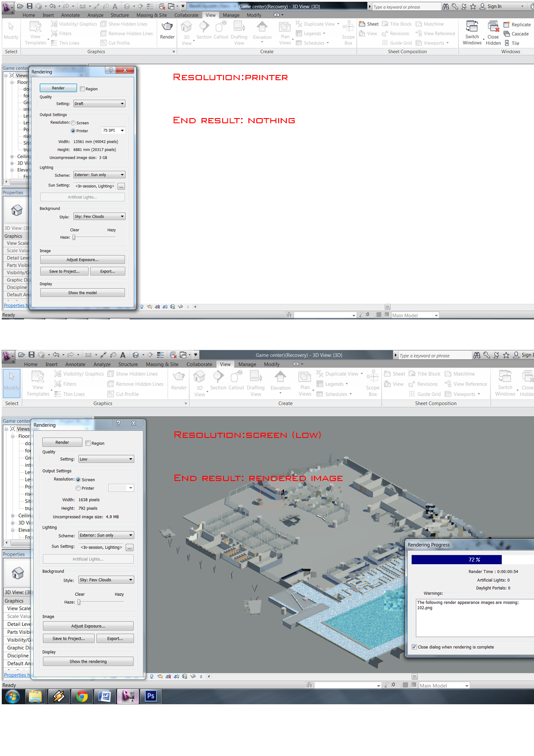The width and height of the screenshot is (534, 756).
Task: Open the 75 DPI printer resolution dropdown
Action: [x=113, y=130]
